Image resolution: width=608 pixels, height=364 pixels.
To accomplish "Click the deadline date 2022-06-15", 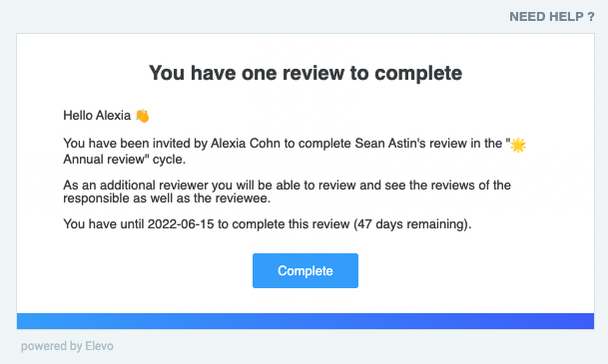I will pyautogui.click(x=181, y=224).
